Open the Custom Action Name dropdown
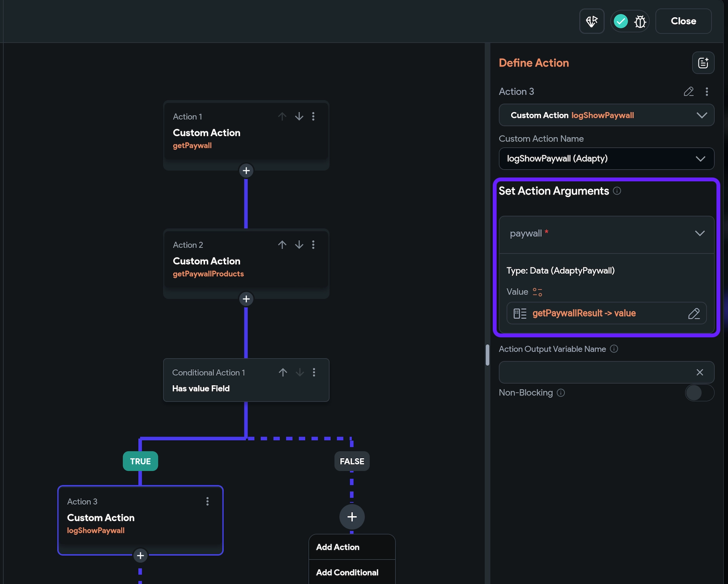Viewport: 728px width, 584px height. pos(606,159)
